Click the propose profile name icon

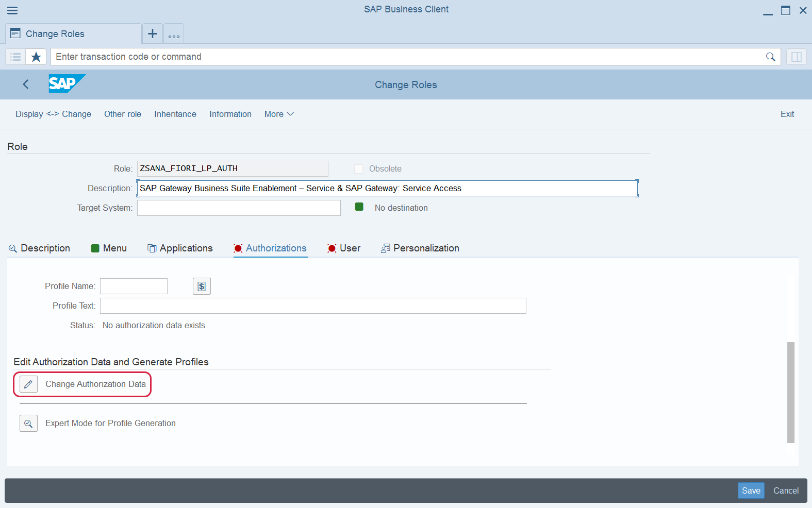click(202, 286)
